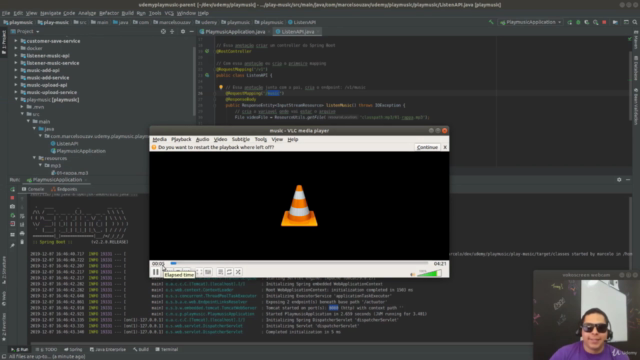This screenshot has width=640, height=360.
Task: Click the Build project hammer icon
Action: click(x=491, y=22)
